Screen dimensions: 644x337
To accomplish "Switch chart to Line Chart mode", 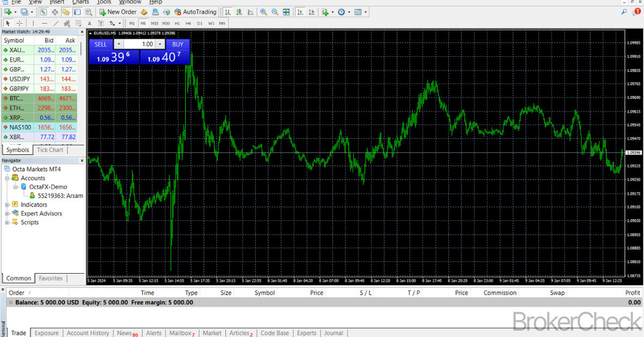I will 251,12.
